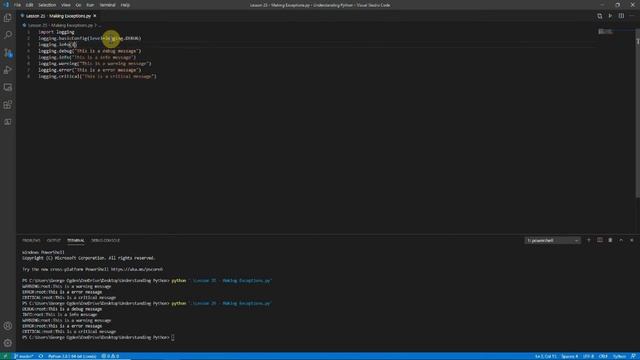The width and height of the screenshot is (640, 360).
Task: Open errors and warnings status indicator
Action: click(x=110, y=356)
